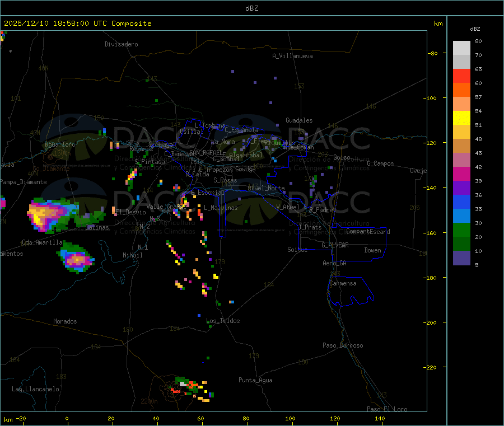Click the 'Divisadero' map label
The width and height of the screenshot is (504, 426).
[121, 44]
